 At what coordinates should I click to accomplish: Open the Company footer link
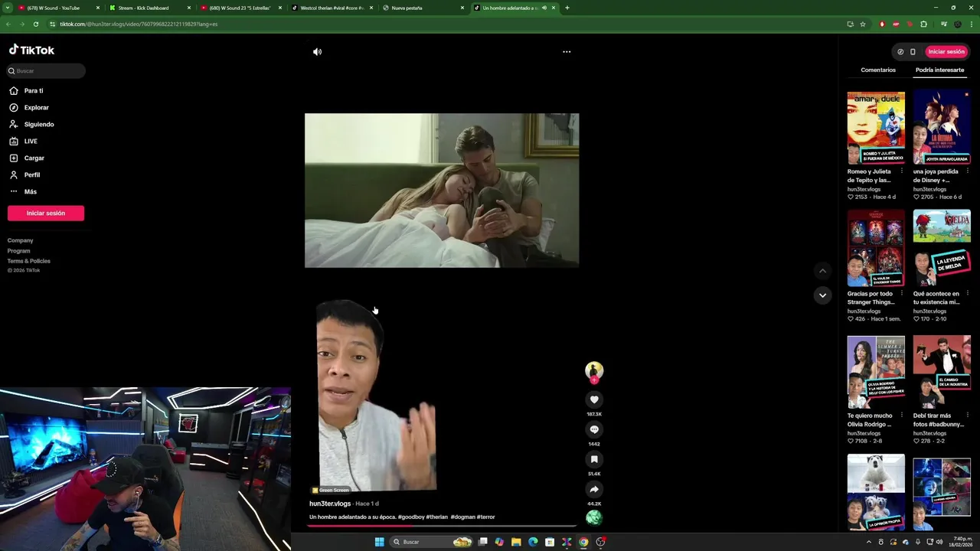21,240
